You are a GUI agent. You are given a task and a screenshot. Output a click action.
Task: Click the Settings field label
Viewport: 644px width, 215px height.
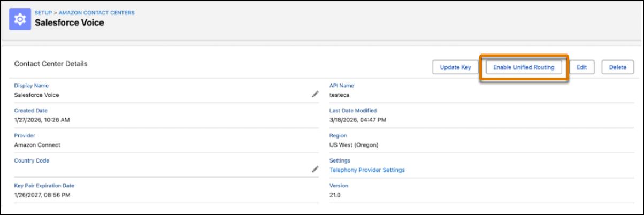(x=340, y=160)
